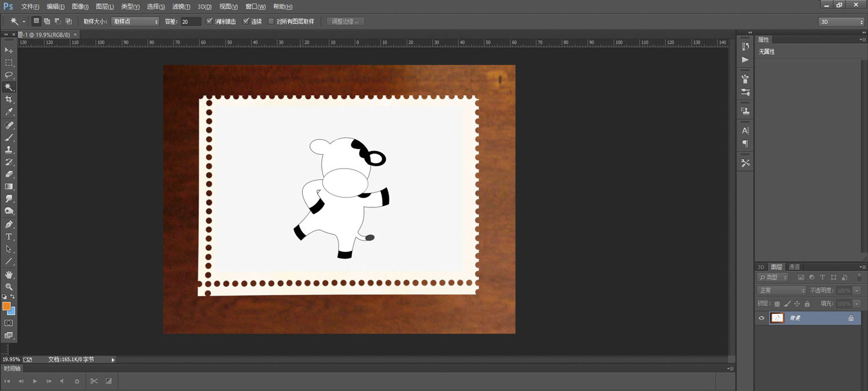Enable 对所有图层取样 checkbox

(x=271, y=21)
